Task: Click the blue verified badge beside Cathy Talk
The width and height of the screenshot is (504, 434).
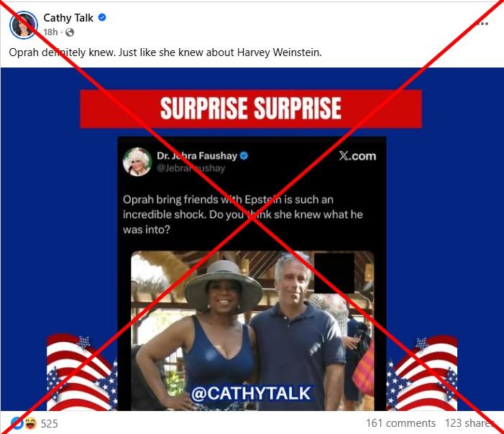Action: (102, 17)
